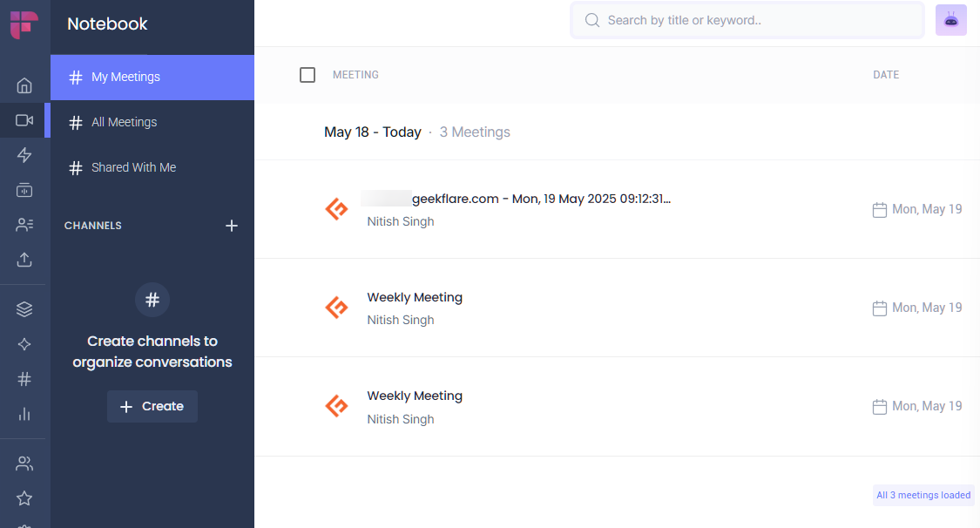Click the calendar icon of the middle Weekly Meeting row

point(879,308)
